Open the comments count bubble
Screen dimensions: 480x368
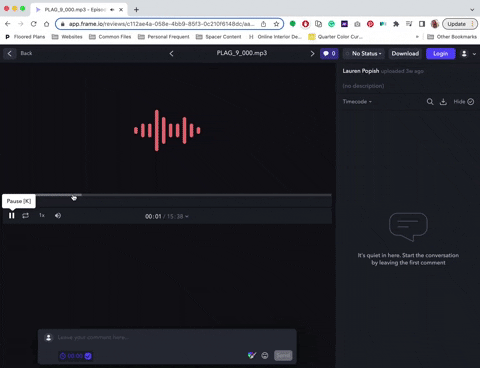click(329, 53)
